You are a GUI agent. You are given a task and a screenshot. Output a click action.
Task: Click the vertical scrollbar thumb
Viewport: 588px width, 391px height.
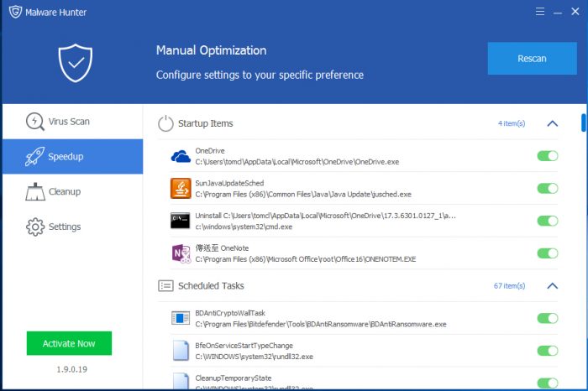(x=583, y=123)
